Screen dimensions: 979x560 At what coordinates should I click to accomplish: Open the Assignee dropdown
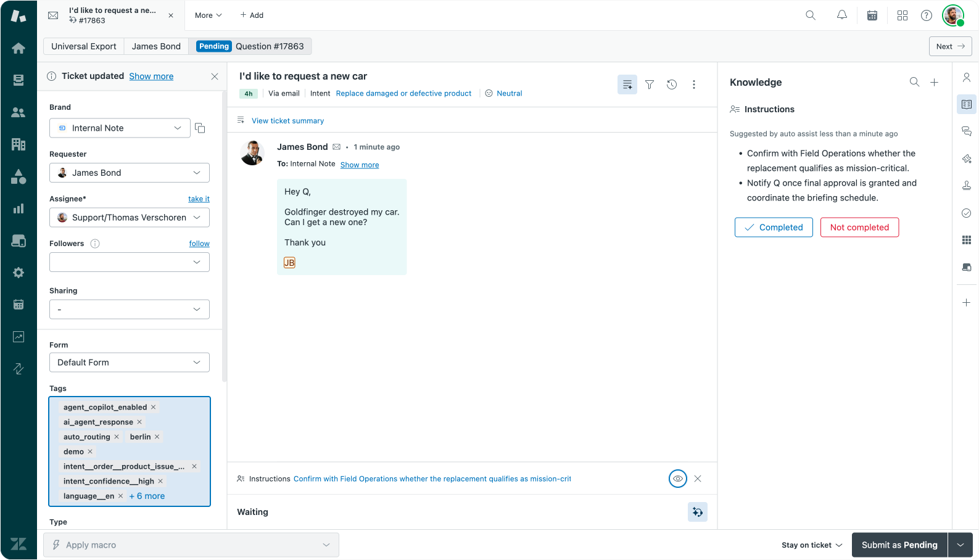click(130, 217)
